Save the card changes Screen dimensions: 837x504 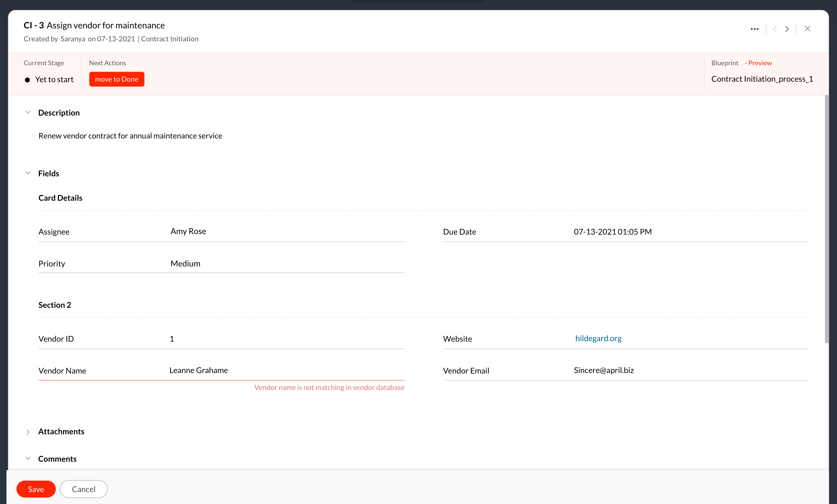(x=36, y=489)
